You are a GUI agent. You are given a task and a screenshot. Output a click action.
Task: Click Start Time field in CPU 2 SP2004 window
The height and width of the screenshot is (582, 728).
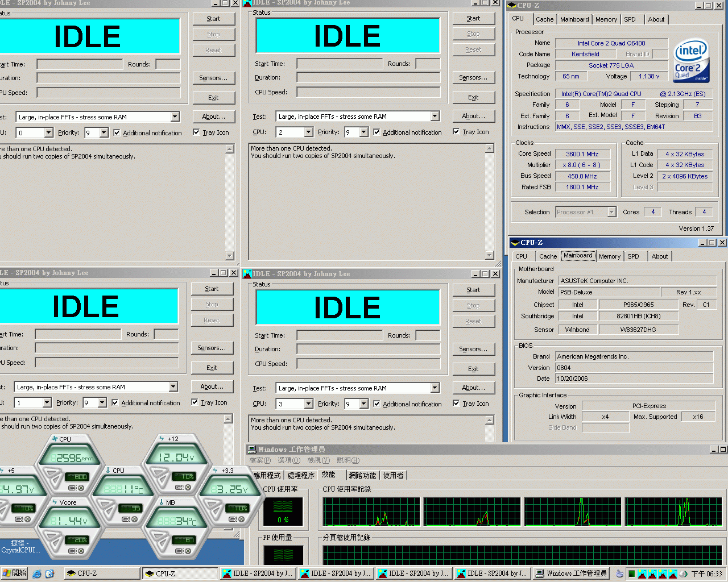point(340,64)
